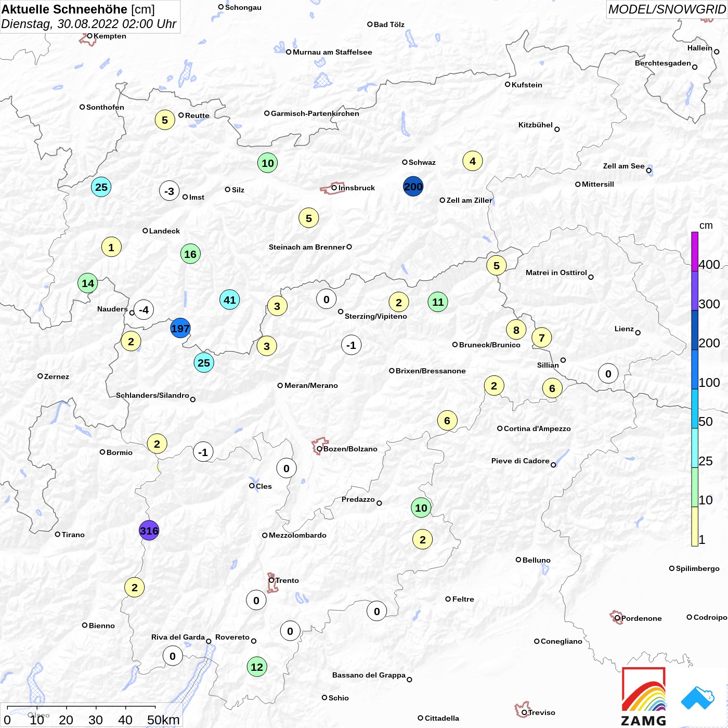Click the white -3 marker near Imst
Screen dimensions: 728x728
click(170, 191)
